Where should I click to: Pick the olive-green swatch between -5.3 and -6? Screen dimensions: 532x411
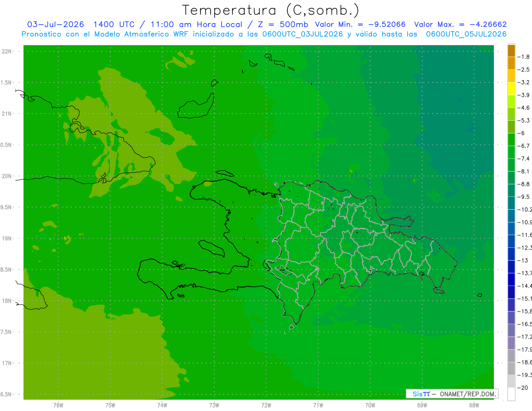pos(511,126)
